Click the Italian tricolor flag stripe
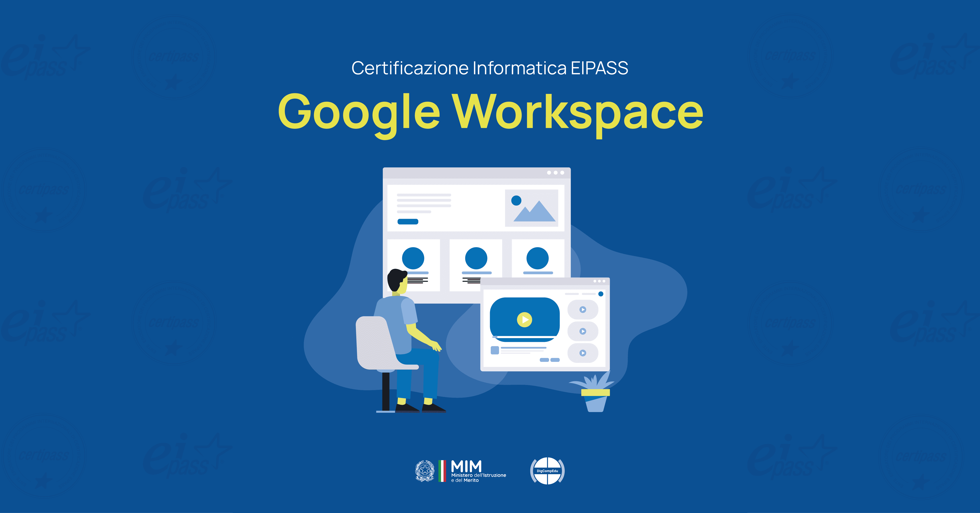 coord(442,471)
